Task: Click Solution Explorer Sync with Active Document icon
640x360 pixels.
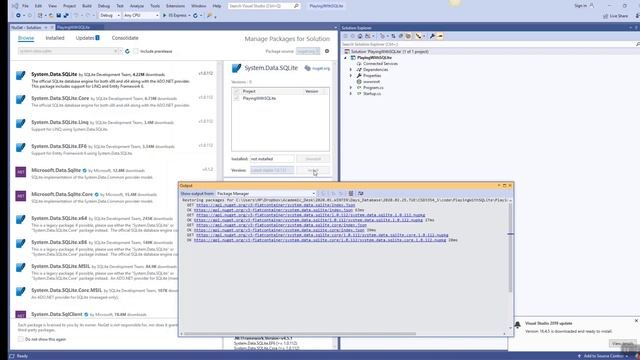Action: 393,36
